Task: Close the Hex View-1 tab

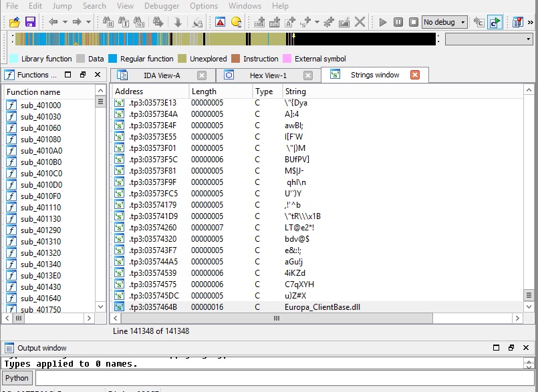Action: pos(308,75)
